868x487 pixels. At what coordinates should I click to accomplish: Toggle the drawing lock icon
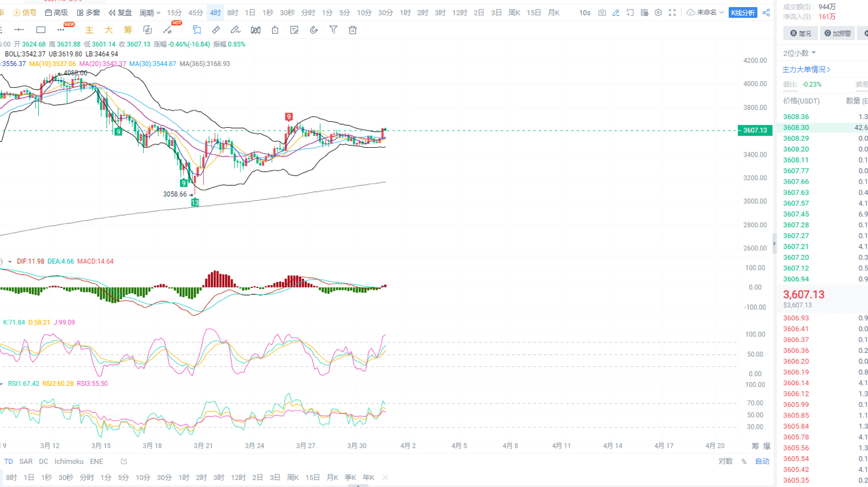pyautogui.click(x=275, y=29)
